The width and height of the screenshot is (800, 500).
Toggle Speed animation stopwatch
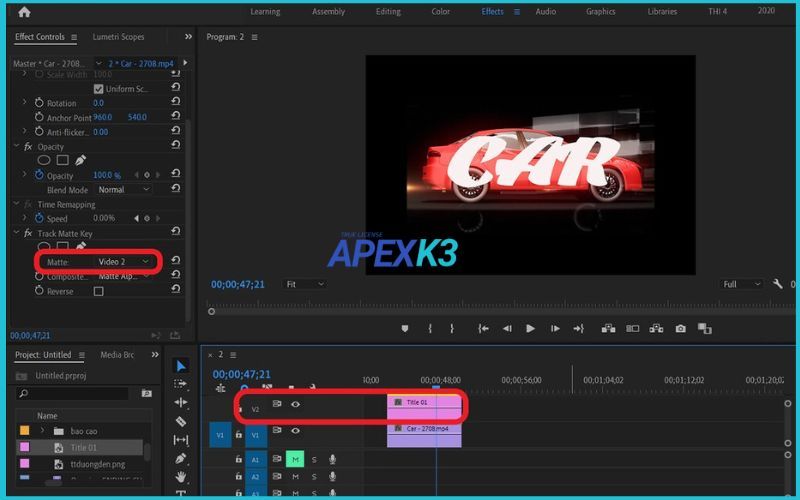(x=39, y=218)
